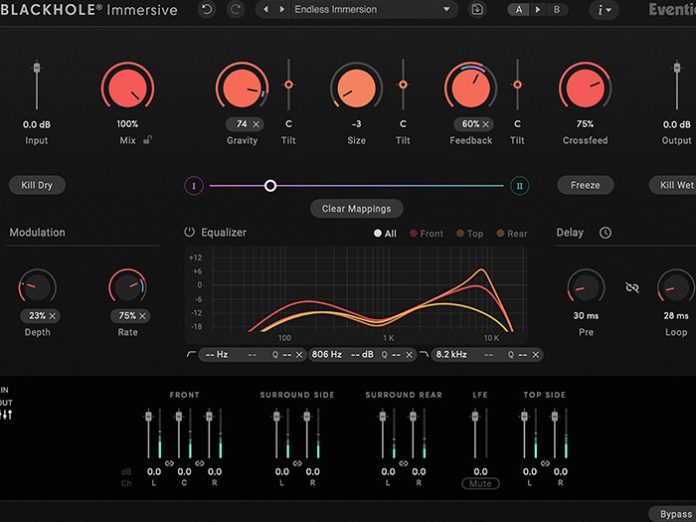Click the 8.2 kHz frequency field
This screenshot has width=696, height=522.
(451, 355)
